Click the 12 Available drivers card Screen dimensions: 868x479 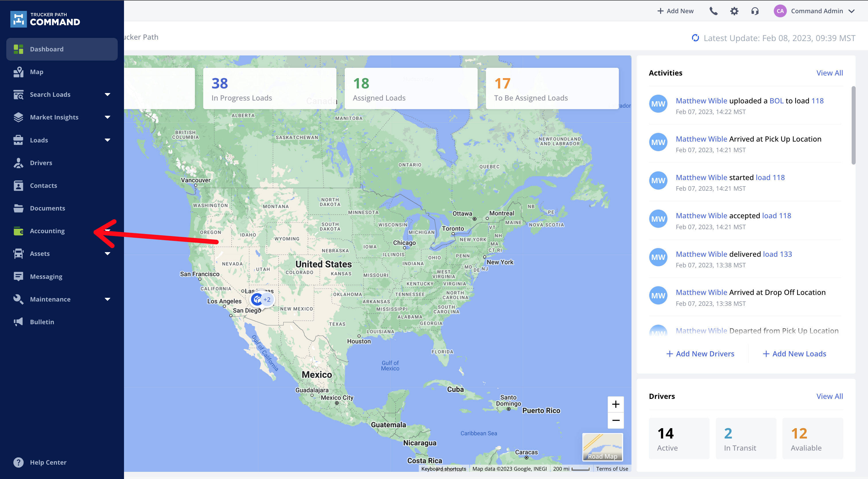(813, 438)
